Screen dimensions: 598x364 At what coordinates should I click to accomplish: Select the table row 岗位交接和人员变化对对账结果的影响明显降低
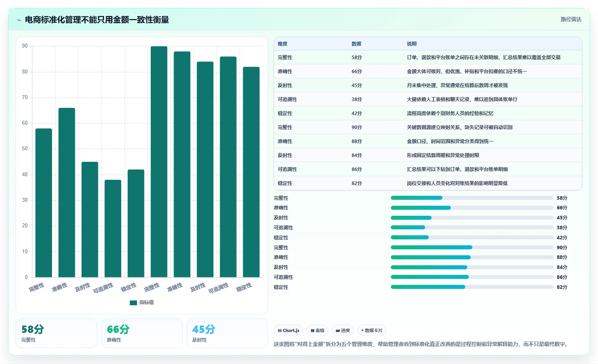428,183
